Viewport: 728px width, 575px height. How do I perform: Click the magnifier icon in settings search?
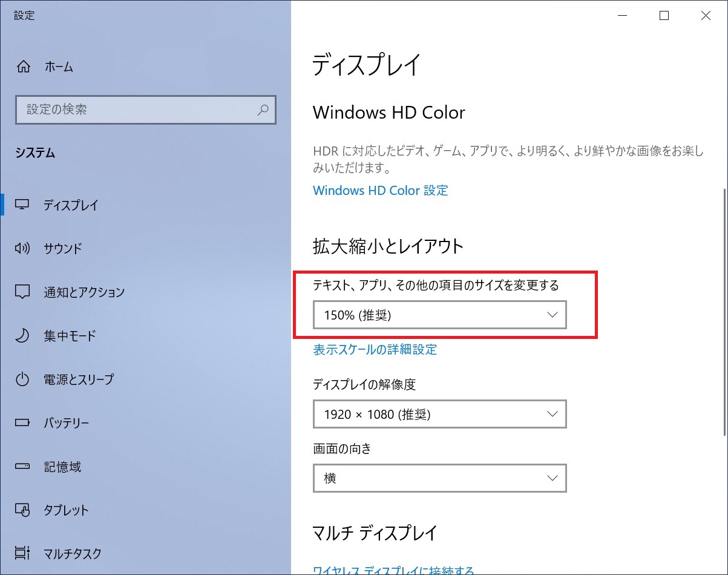tap(263, 110)
